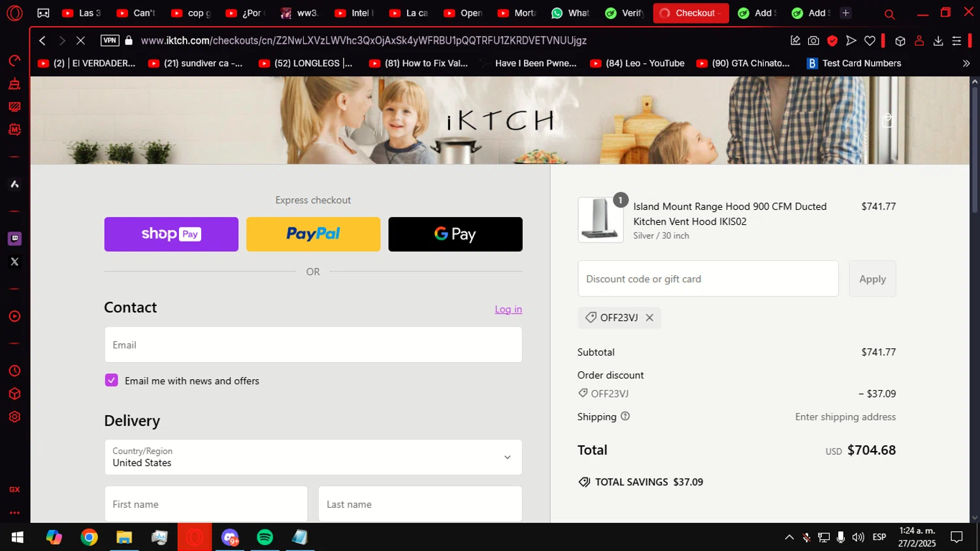This screenshot has height=551, width=980.
Task: Switch to the Checkout tab
Action: (691, 13)
